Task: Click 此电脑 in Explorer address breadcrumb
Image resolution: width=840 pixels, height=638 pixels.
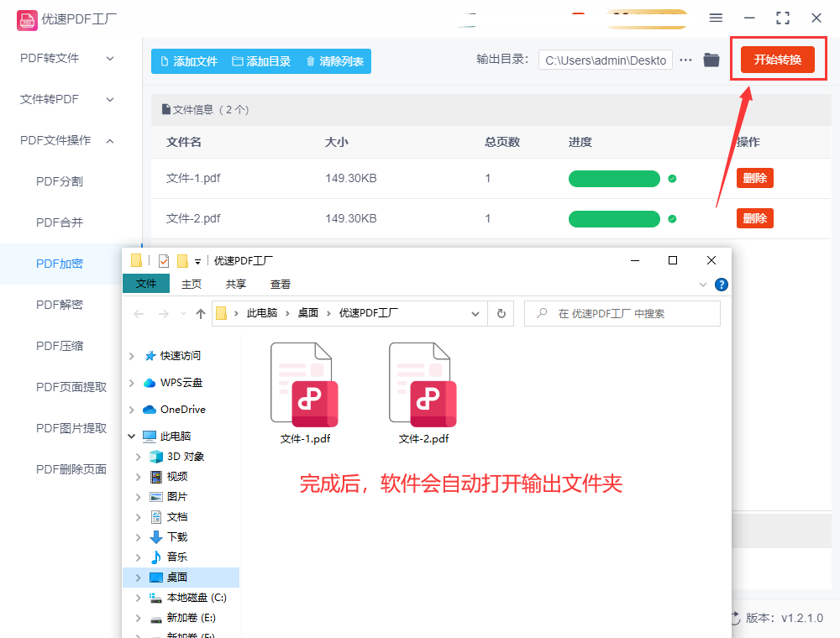Action: (261, 313)
